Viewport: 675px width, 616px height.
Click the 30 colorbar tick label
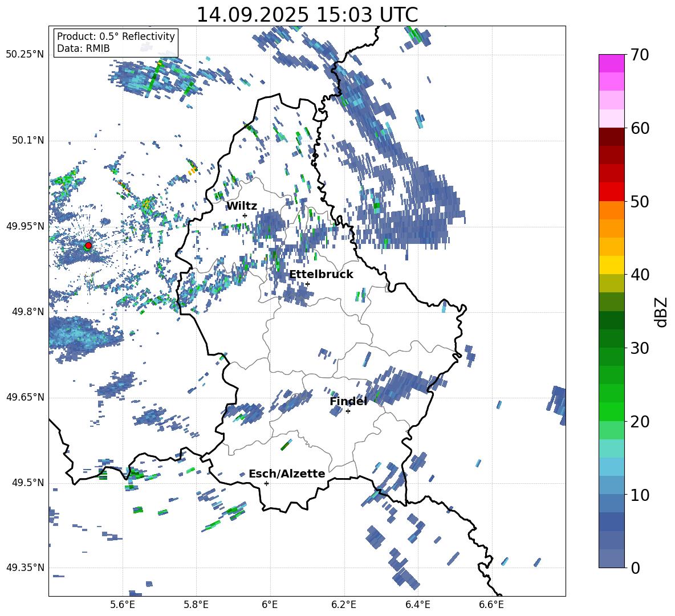click(640, 348)
